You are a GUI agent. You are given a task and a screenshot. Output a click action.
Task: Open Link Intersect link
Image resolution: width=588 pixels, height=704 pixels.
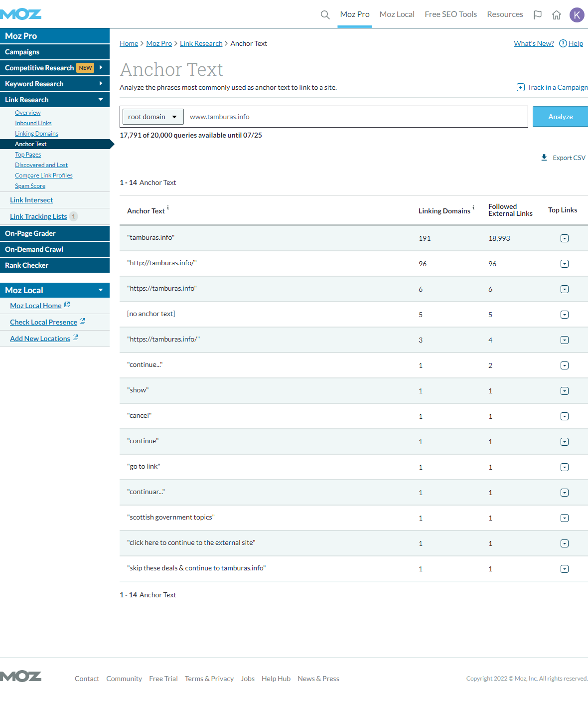point(31,200)
